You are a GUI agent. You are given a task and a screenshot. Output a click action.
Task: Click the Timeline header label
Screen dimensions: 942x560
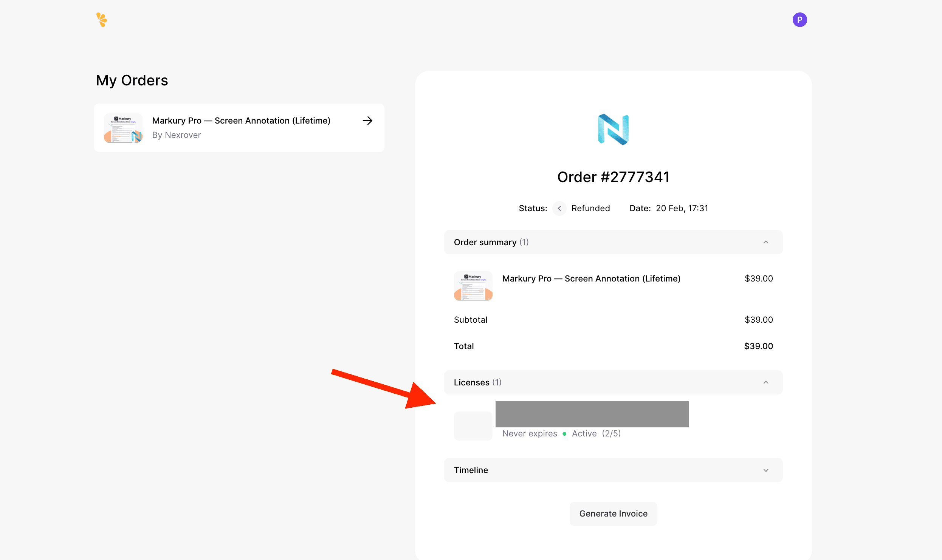point(471,470)
